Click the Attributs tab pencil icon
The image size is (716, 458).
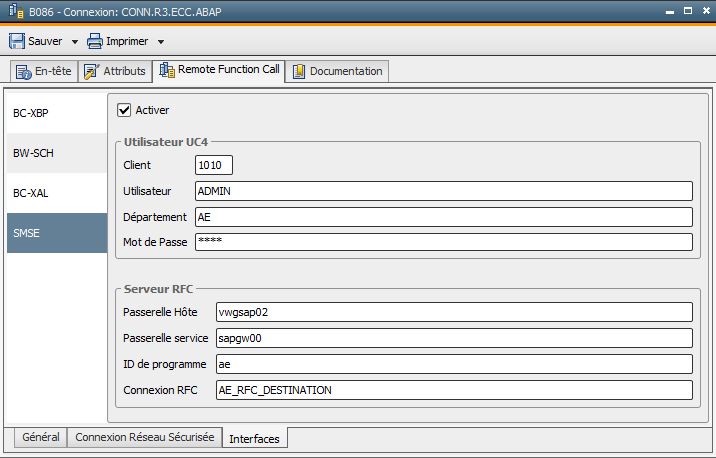(x=91, y=71)
